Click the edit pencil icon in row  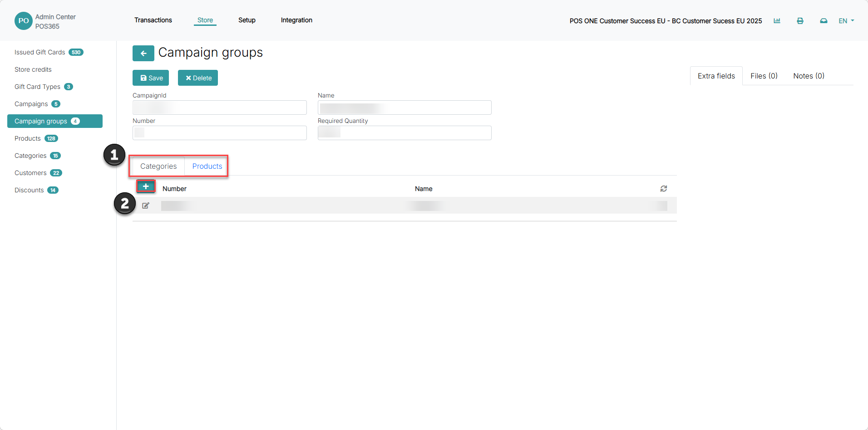[x=146, y=205]
